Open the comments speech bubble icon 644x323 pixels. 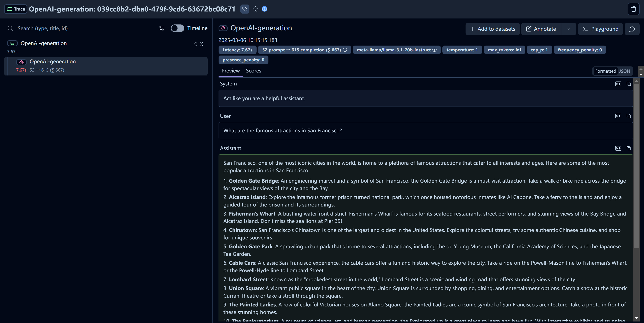[x=632, y=29]
